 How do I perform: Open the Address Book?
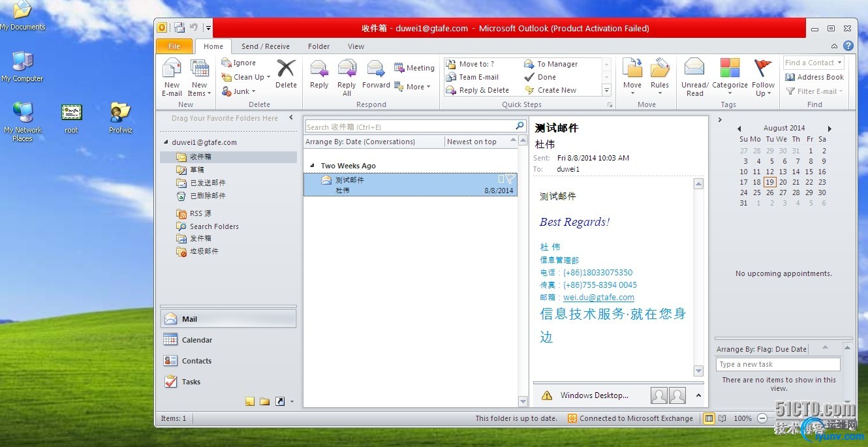pyautogui.click(x=814, y=77)
